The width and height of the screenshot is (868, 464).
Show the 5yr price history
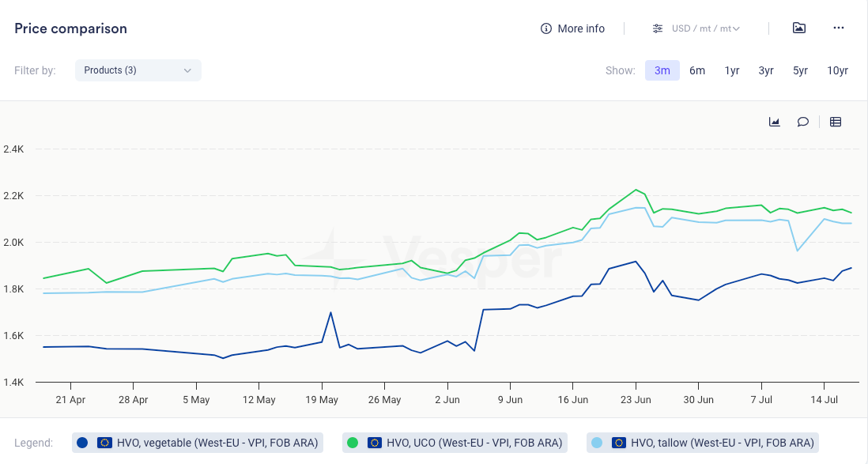click(800, 70)
